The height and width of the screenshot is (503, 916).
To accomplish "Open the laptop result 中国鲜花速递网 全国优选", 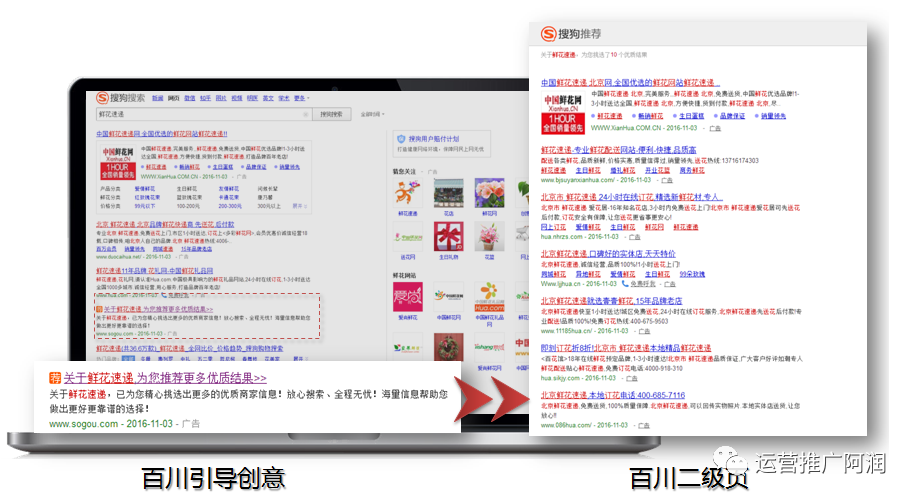I will 162,134.
